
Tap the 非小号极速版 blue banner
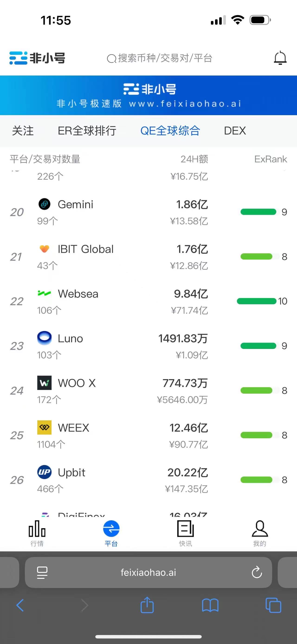pyautogui.click(x=148, y=95)
